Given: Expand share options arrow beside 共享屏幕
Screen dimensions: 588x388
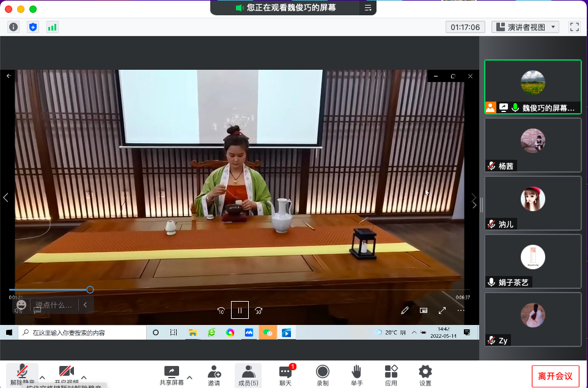Looking at the screenshot, I should pyautogui.click(x=189, y=377).
